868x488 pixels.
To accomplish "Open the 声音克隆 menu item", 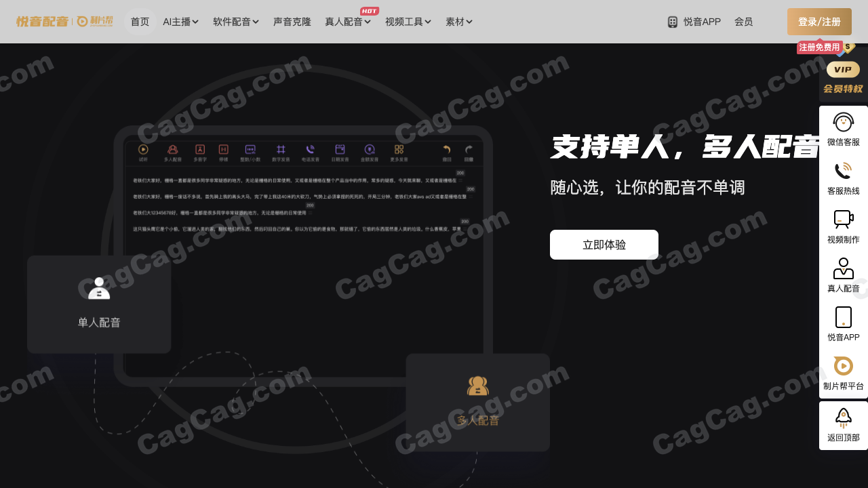I will tap(292, 22).
